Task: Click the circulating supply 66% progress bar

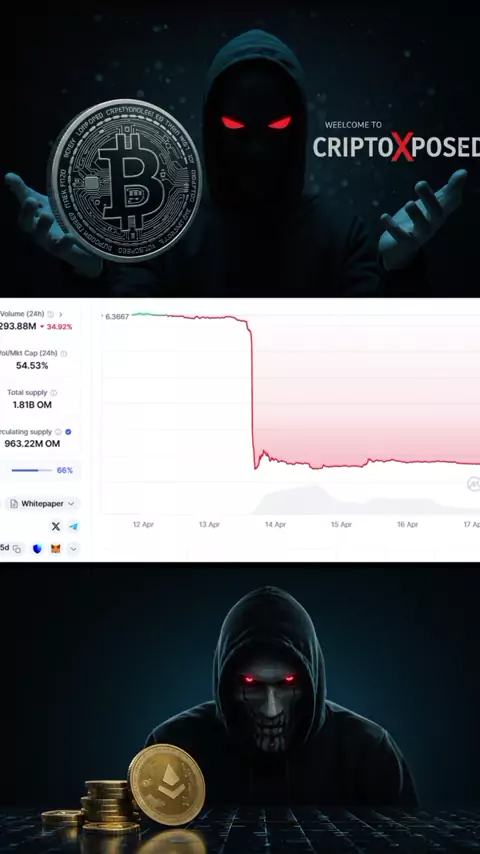Action: (x=32, y=470)
